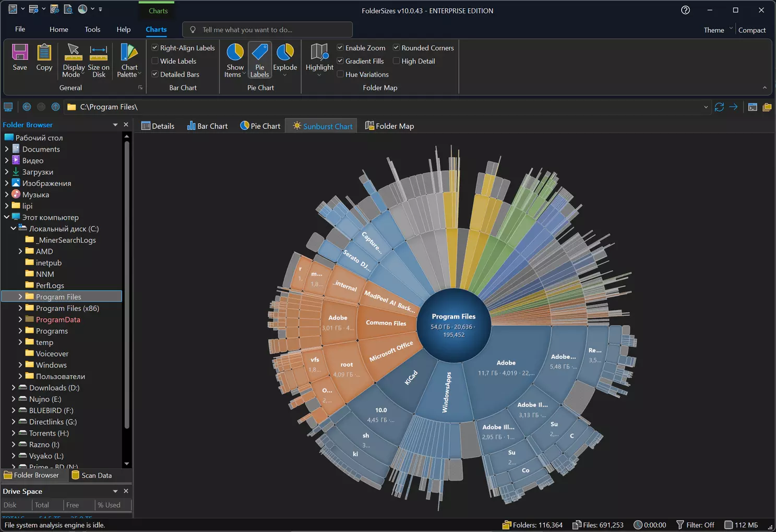Turn on the High Detail checkbox
The image size is (776, 532).
(397, 61)
